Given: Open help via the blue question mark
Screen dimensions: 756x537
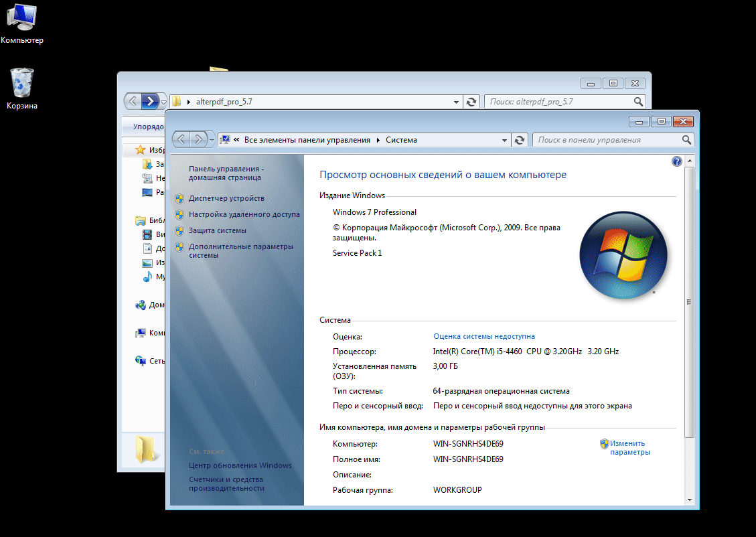Looking at the screenshot, I should (x=677, y=161).
